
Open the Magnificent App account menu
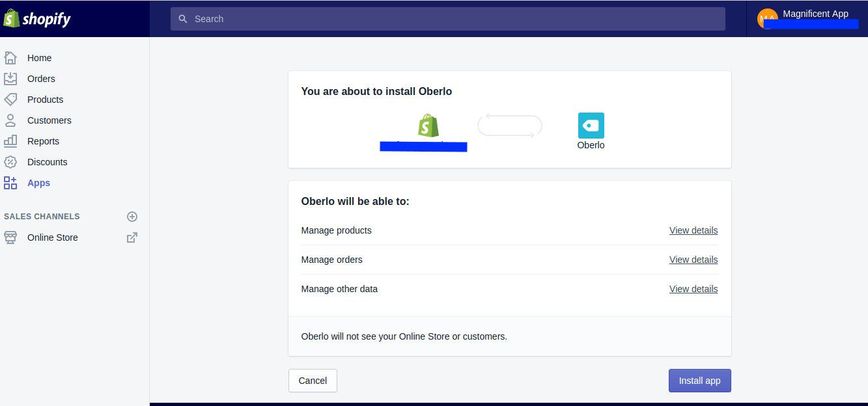click(806, 18)
